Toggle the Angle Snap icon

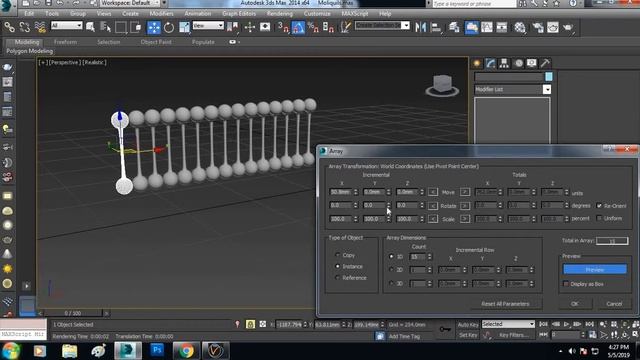(298, 27)
